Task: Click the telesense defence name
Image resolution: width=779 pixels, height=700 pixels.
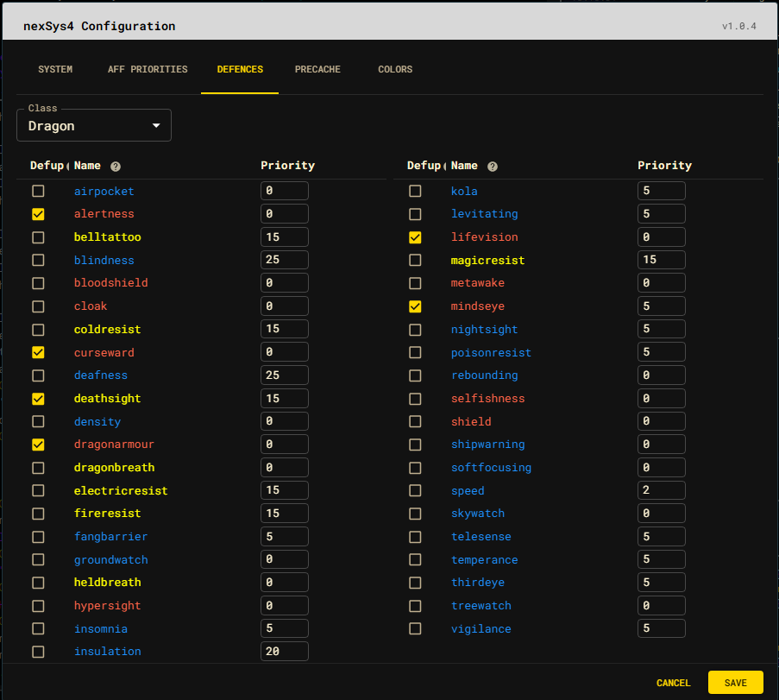Action: pyautogui.click(x=481, y=536)
